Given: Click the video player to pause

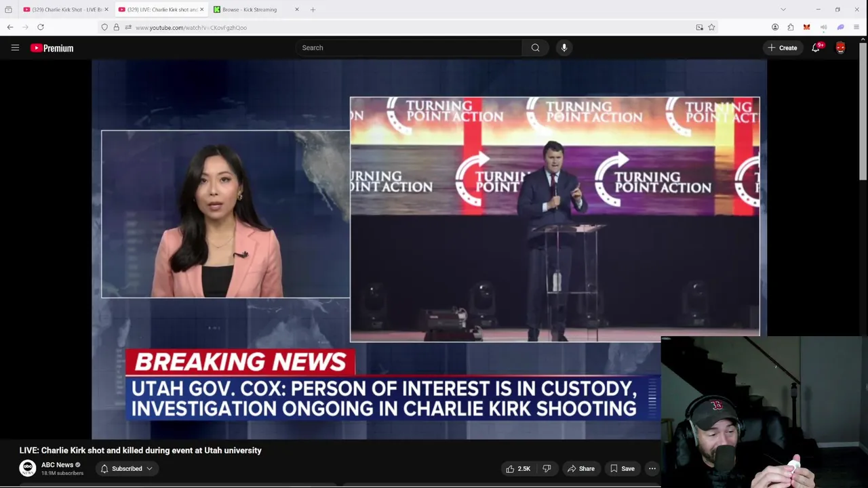Looking at the screenshot, I should (x=429, y=249).
